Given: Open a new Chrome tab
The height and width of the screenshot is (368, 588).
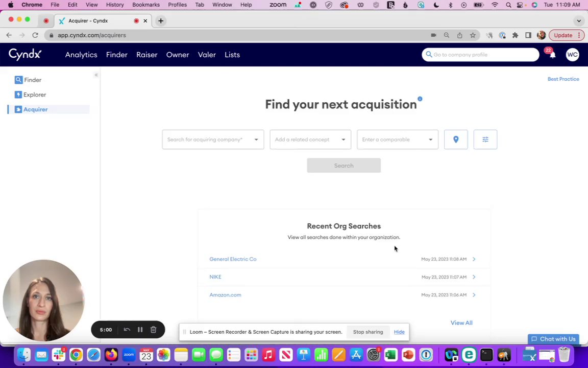Looking at the screenshot, I should pyautogui.click(x=160, y=20).
